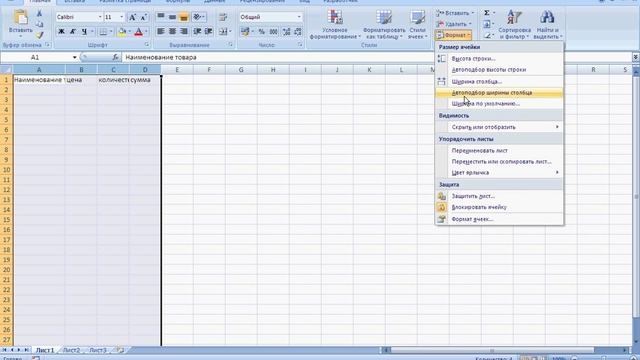The height and width of the screenshot is (360, 640).
Task: Open the font color dropdown arrow
Action: tap(146, 31)
